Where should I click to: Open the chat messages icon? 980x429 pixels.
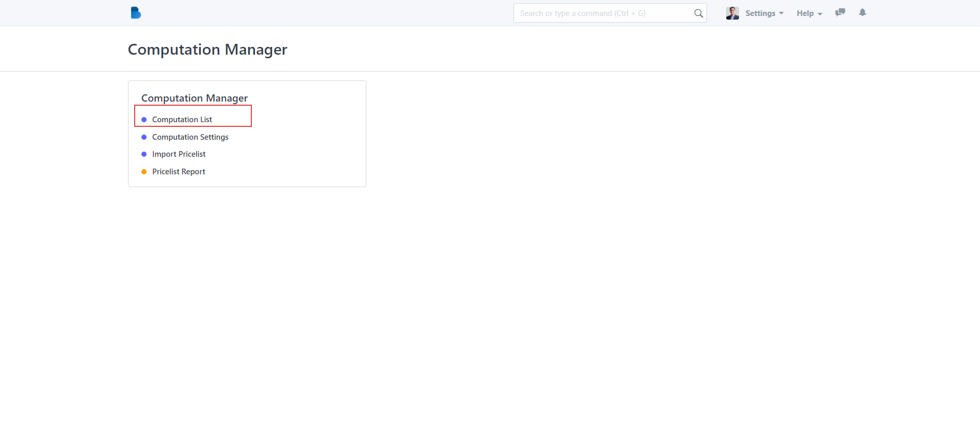point(840,12)
